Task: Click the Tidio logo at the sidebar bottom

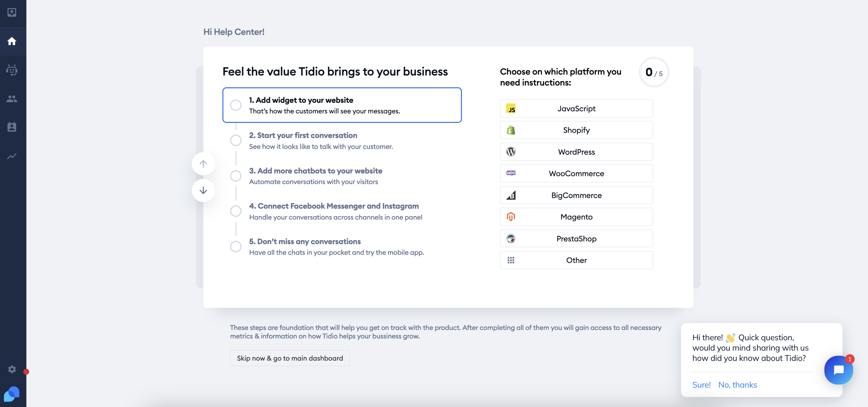Action: click(x=12, y=394)
